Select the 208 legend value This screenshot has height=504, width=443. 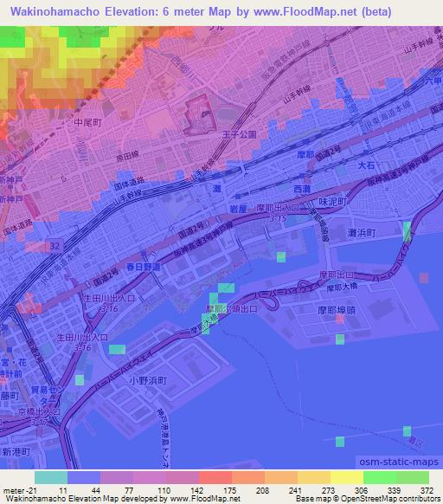pos(262,490)
